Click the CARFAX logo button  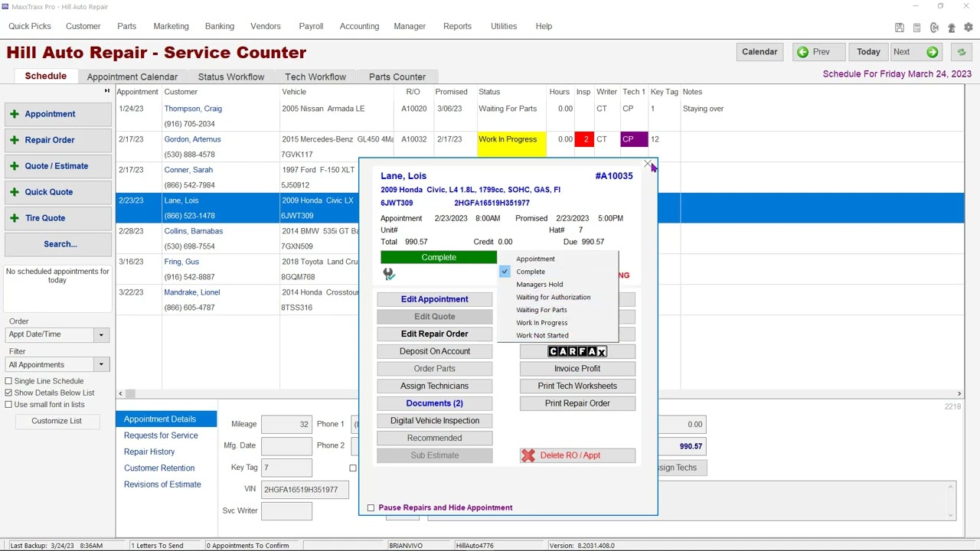577,351
